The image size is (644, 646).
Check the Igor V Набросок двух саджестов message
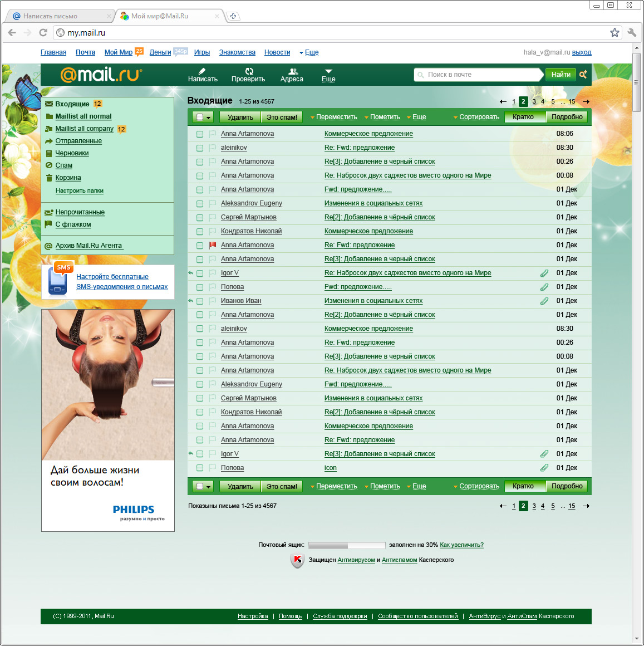tap(200, 273)
